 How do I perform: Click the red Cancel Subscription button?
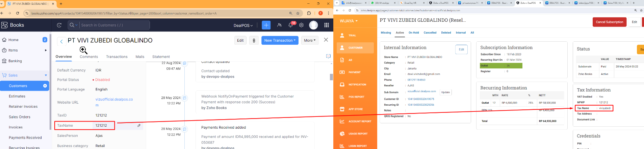point(609,22)
